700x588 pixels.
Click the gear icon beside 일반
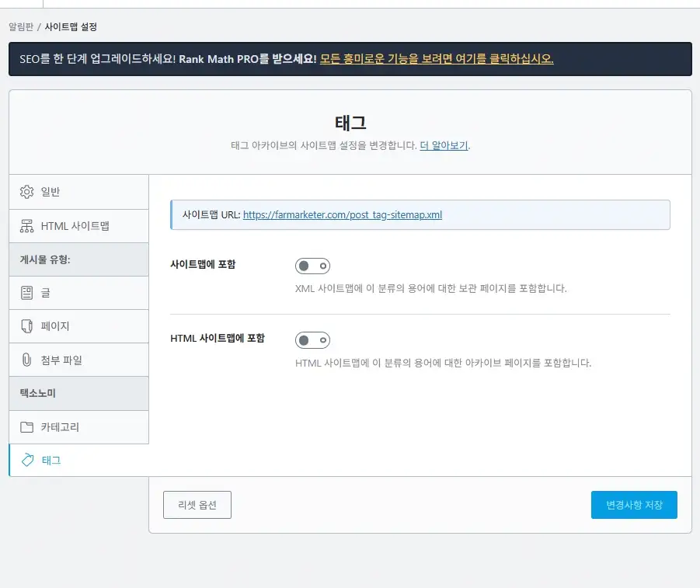pos(26,192)
